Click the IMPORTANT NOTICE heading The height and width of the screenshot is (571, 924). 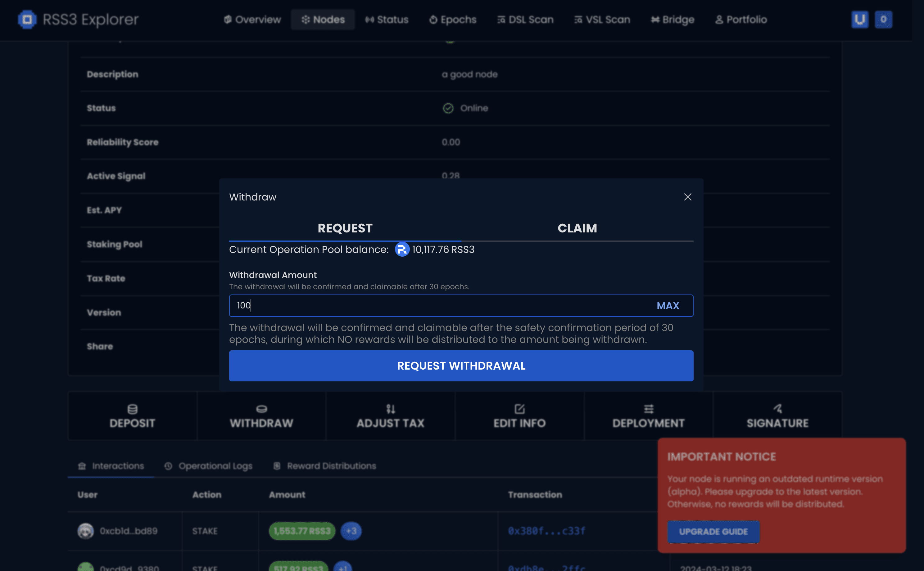click(722, 457)
